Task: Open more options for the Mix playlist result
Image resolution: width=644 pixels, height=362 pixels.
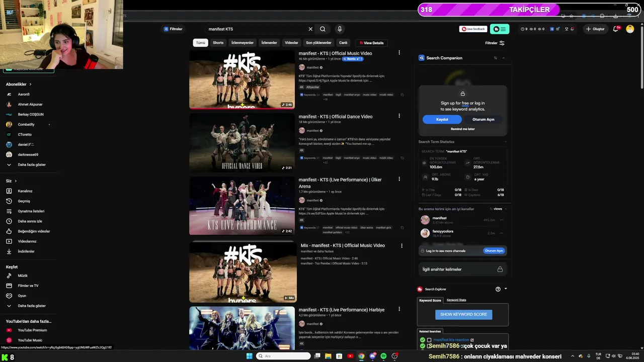Action: 401,246
